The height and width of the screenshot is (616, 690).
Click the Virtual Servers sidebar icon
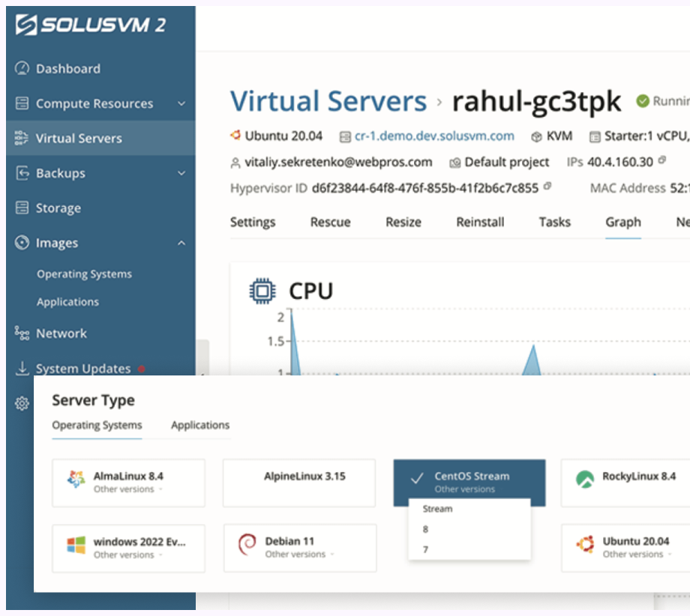22,138
